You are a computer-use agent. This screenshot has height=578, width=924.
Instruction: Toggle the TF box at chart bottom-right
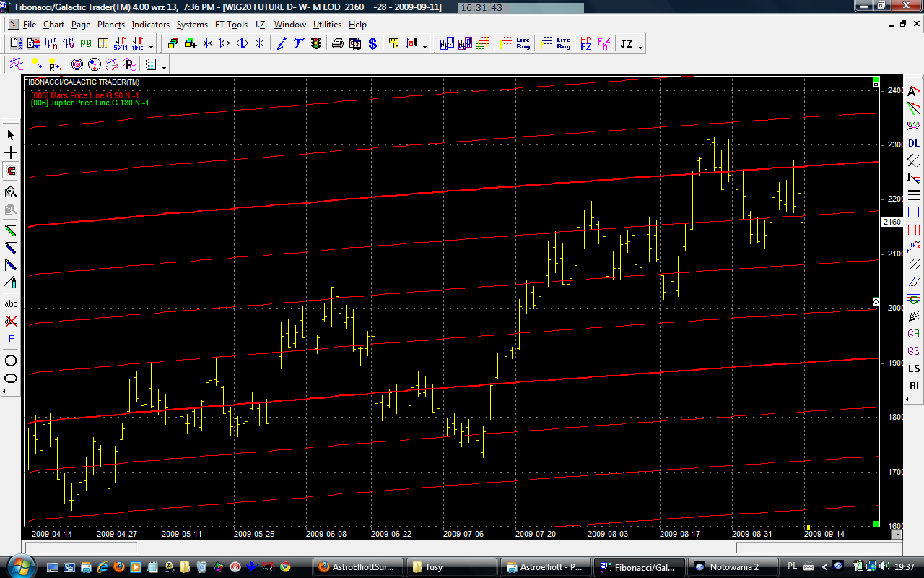pos(896,534)
